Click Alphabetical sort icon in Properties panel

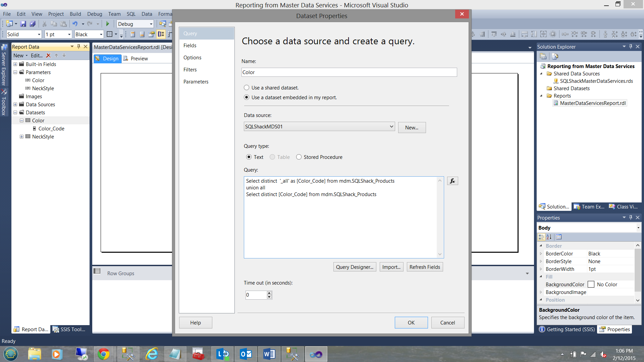[x=549, y=237]
